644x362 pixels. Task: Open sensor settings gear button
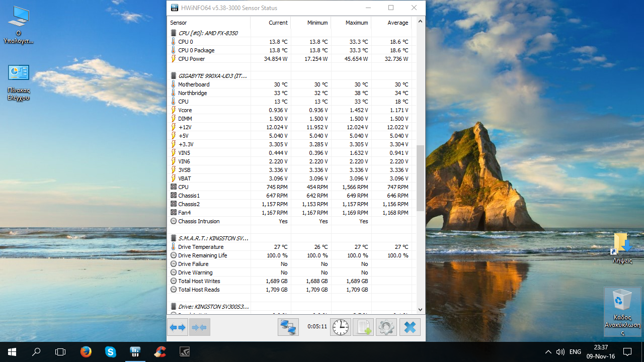click(386, 327)
